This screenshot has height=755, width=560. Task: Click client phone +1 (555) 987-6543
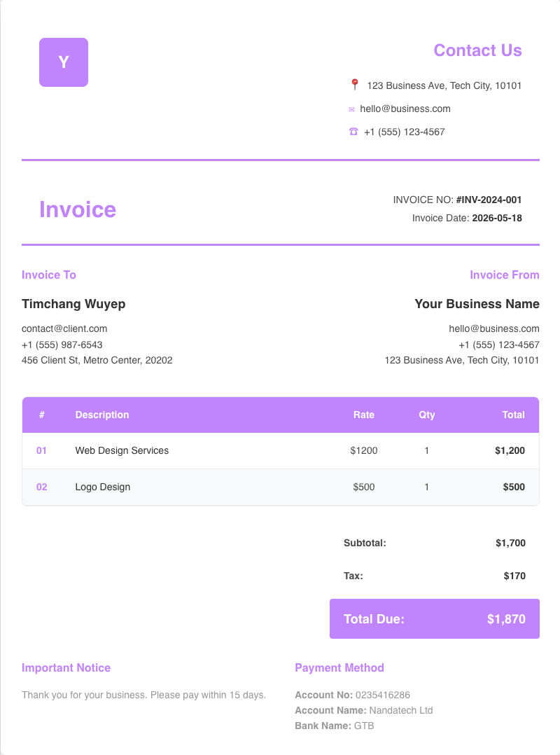point(62,345)
